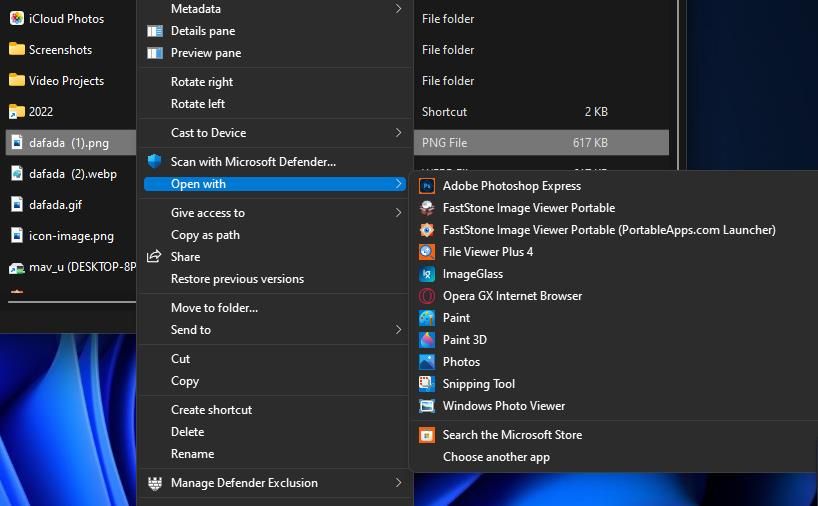
Task: Expand the Send to submenu arrow
Action: 398,330
